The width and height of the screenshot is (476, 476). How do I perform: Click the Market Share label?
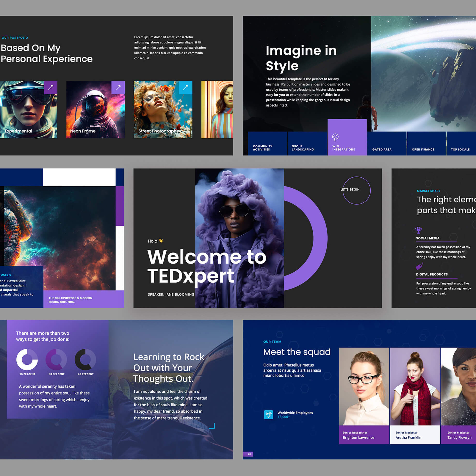point(428,191)
